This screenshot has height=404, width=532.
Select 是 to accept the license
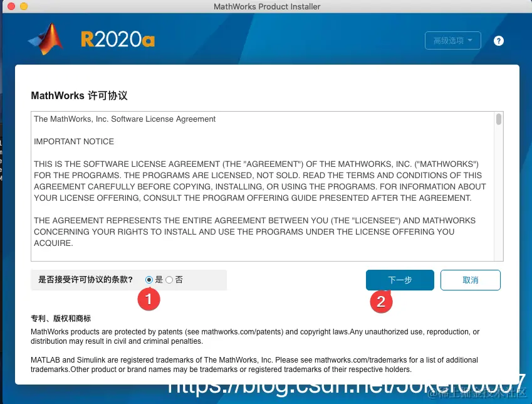[x=149, y=280]
